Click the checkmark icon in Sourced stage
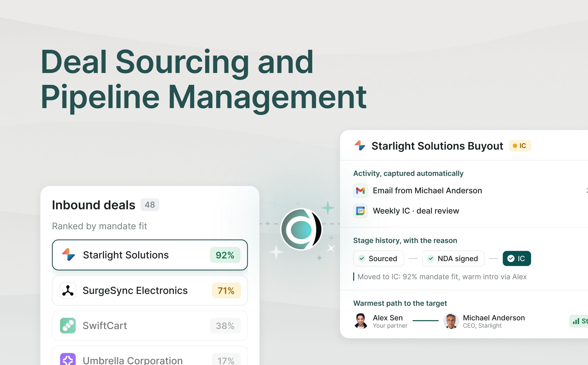The width and height of the screenshot is (588, 365). point(362,259)
